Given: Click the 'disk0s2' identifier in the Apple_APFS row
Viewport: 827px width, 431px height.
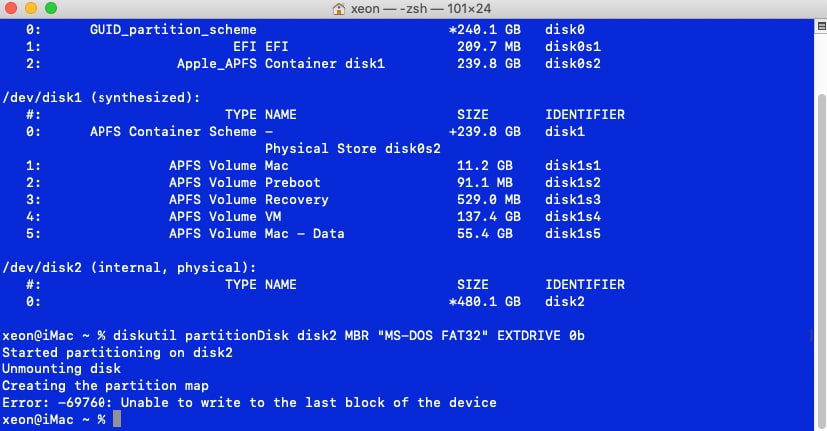Looking at the screenshot, I should tap(573, 63).
